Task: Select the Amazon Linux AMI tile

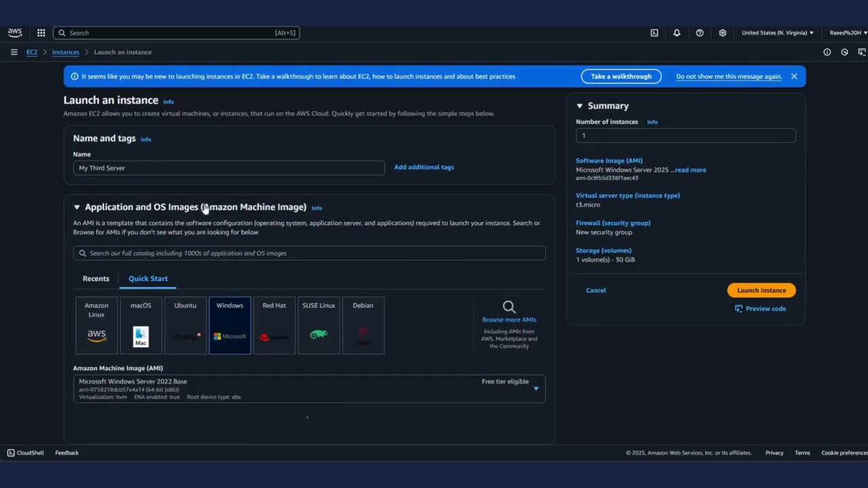Action: click(96, 325)
